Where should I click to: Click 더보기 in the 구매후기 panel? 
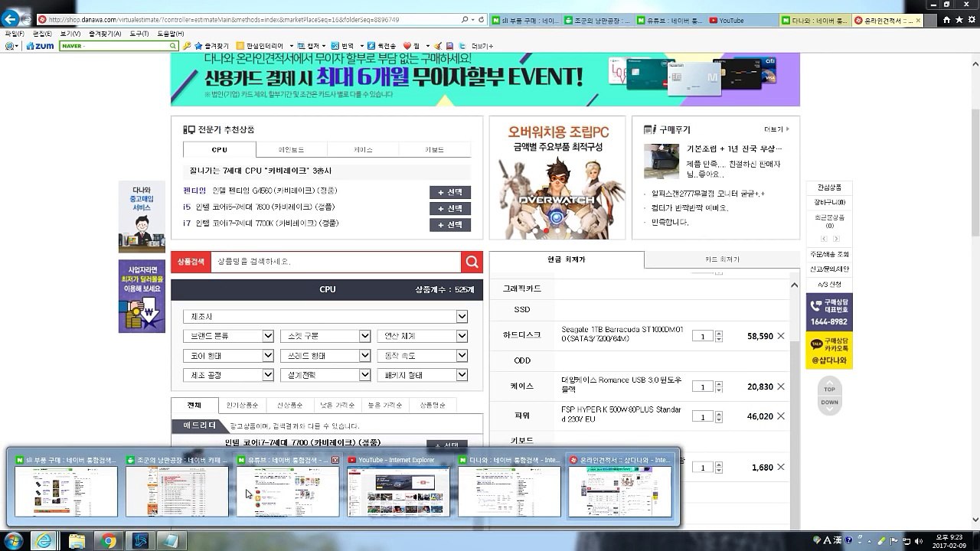[x=776, y=129]
